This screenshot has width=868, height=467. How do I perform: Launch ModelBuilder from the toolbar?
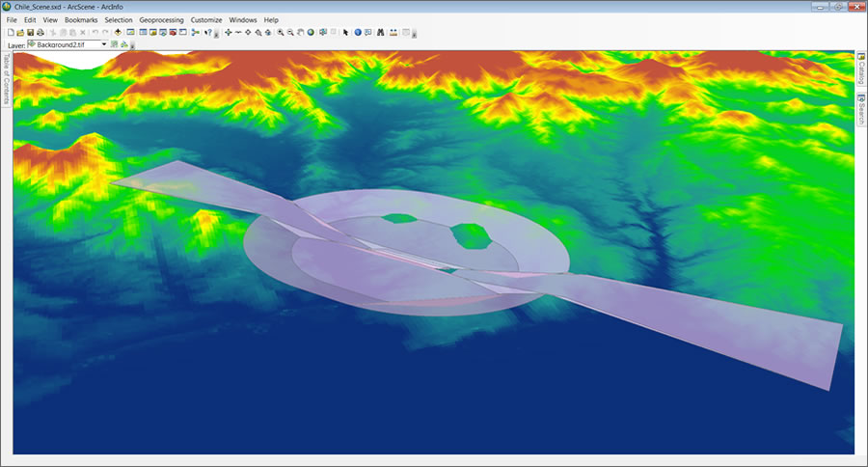point(195,33)
